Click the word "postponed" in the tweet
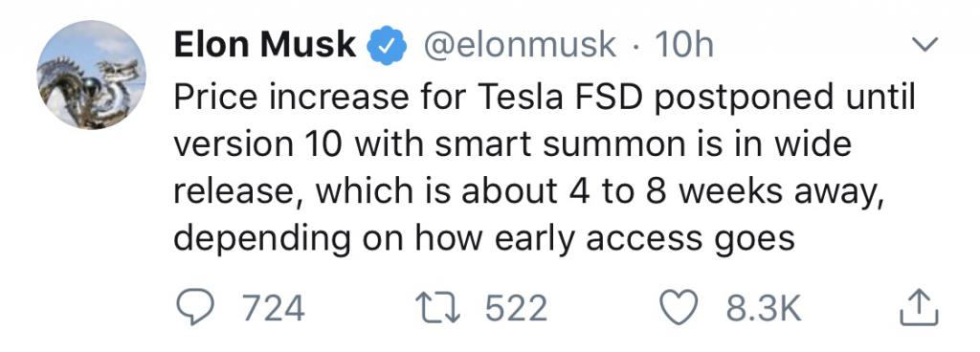The width and height of the screenshot is (980, 352). pos(742,99)
